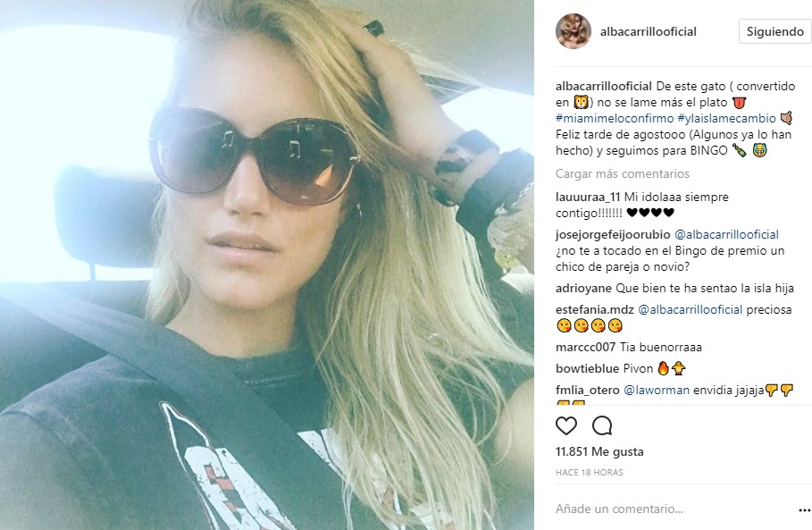
Task: Open the #ylaislamecambio hashtag
Action: (x=726, y=118)
